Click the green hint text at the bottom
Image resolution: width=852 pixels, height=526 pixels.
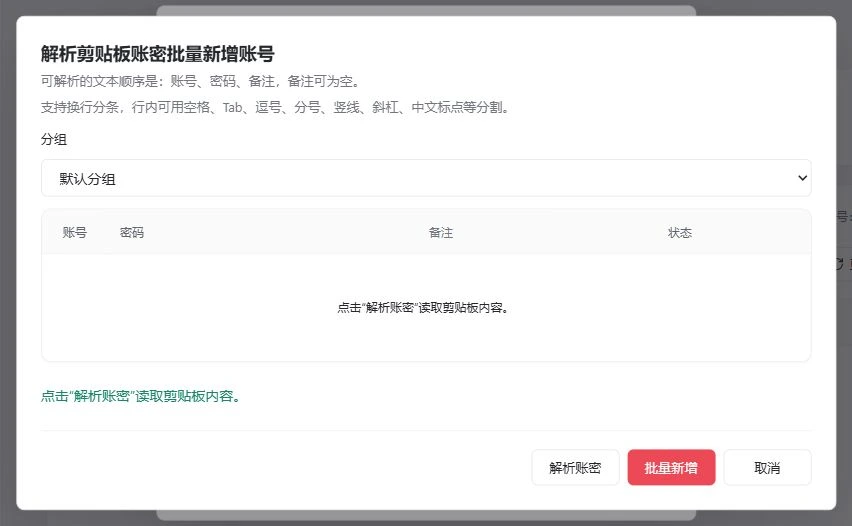pyautogui.click(x=140, y=396)
